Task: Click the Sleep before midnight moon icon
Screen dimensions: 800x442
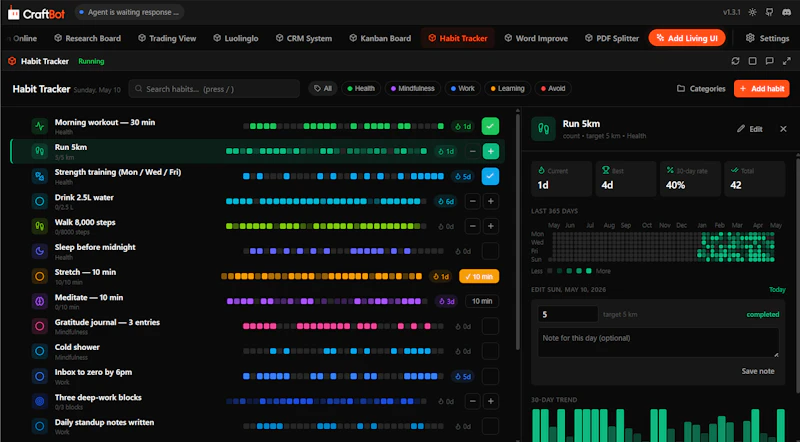Action: click(x=39, y=251)
